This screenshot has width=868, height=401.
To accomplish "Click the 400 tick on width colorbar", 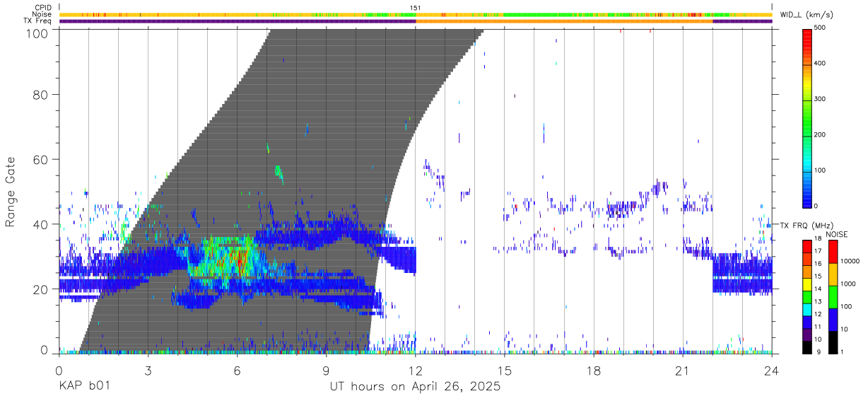I will point(821,64).
